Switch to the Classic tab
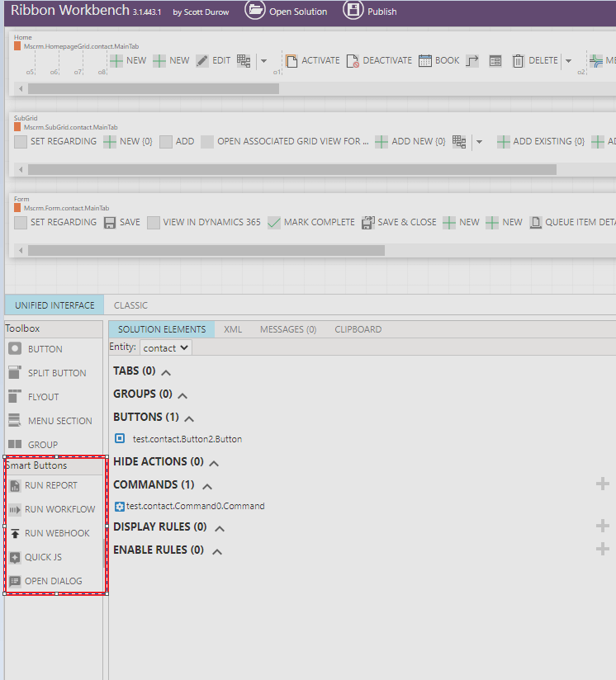Screen dimensions: 616x680 click(130, 305)
